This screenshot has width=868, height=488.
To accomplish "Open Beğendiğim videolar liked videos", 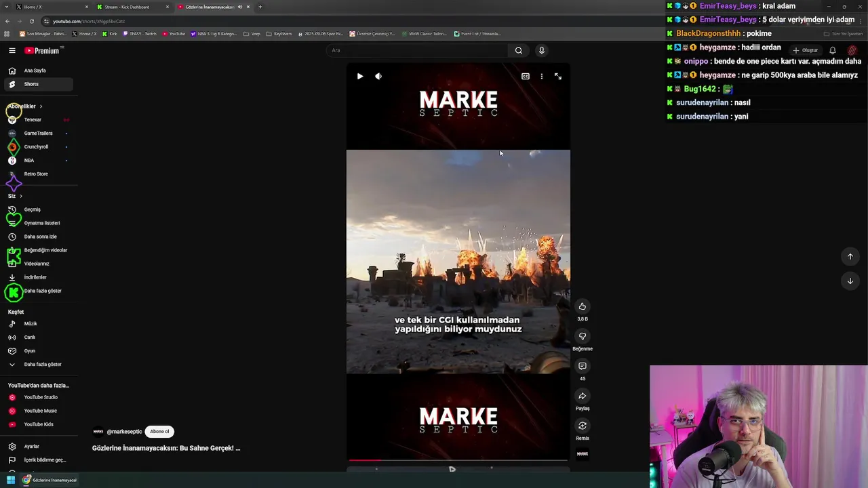I will (x=38, y=250).
